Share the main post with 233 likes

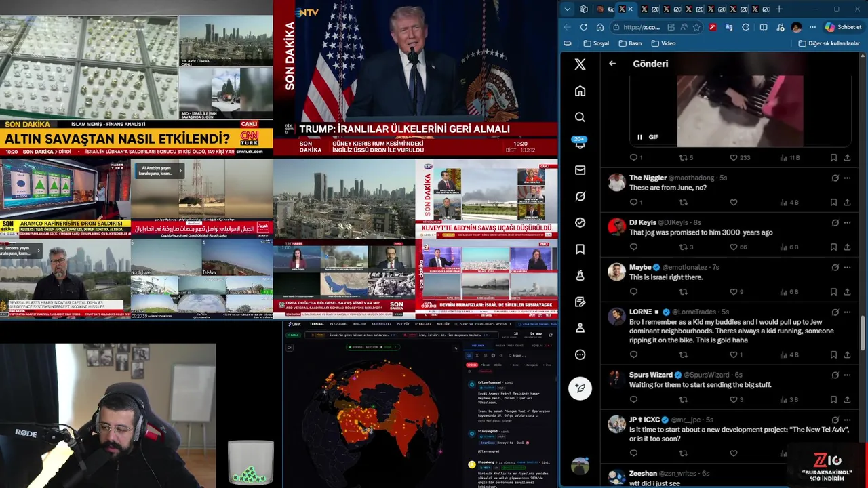(847, 157)
